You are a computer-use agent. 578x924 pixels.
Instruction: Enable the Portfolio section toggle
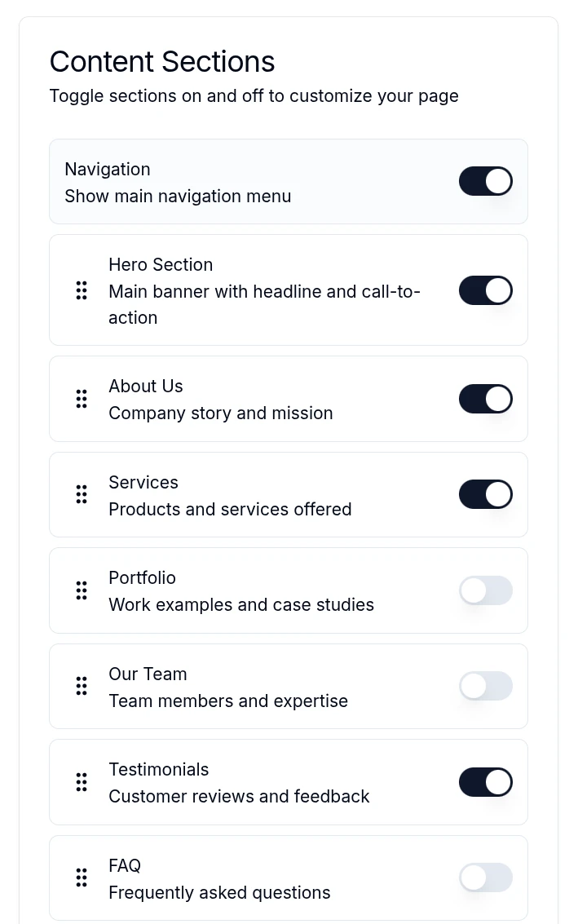click(485, 590)
